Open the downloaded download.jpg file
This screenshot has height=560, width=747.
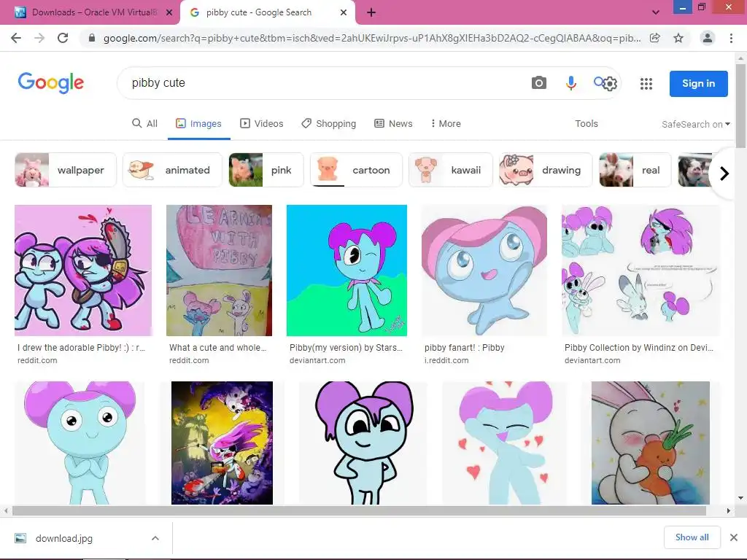(64, 539)
